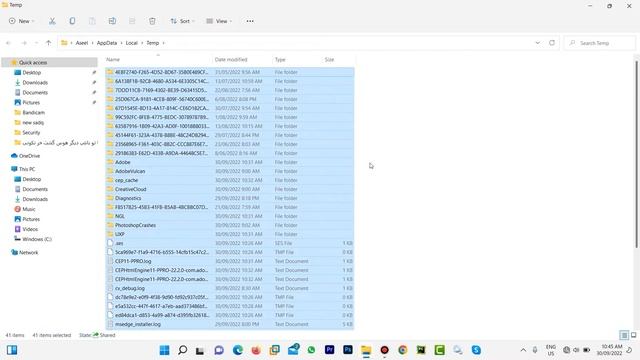Expand breadcrumb chevron after AppData
Viewport: 640px width, 360px height.
(121, 43)
